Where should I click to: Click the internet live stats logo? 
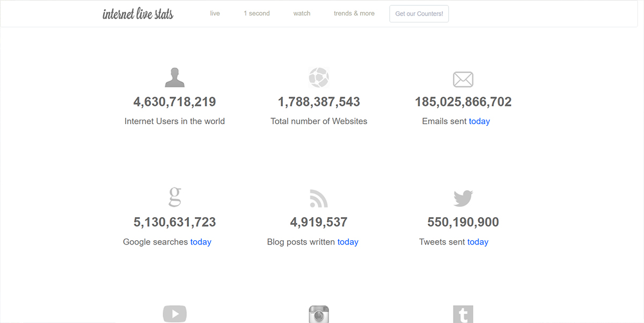click(x=138, y=14)
